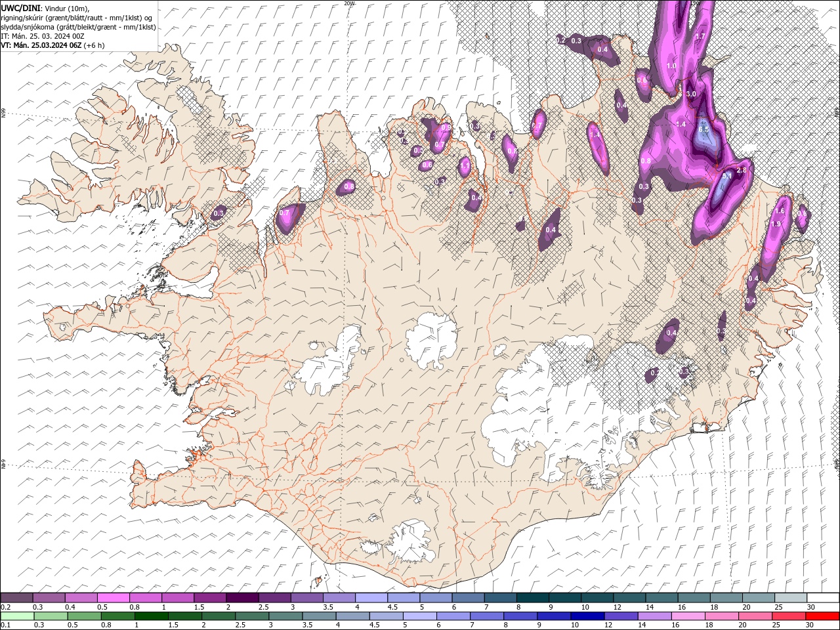Click the 'VT: Mán. 25.03.2024 06Z (+6 h)' line
Image resolution: width=840 pixels, height=630 pixels.
pyautogui.click(x=52, y=45)
